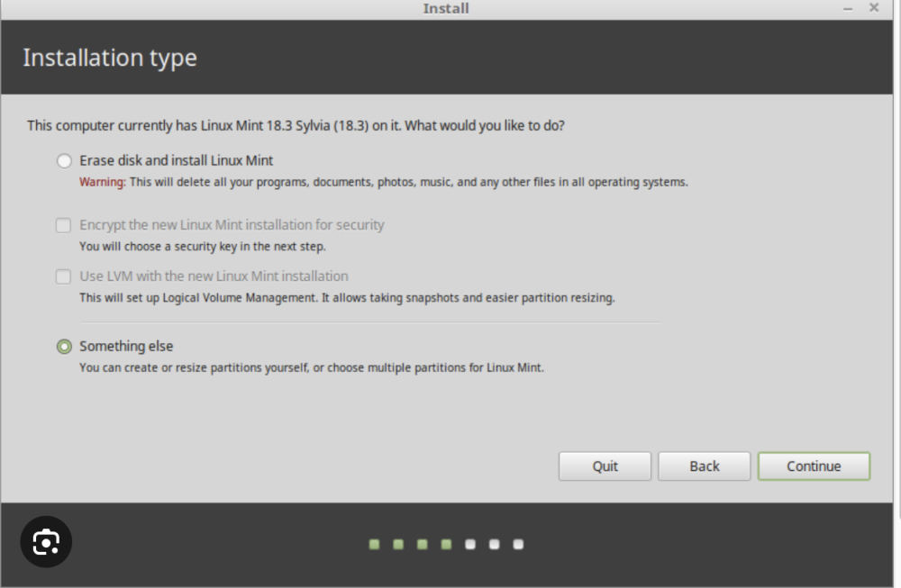Click the red Warning: label text
This screenshot has height=588, width=901.
103,182
